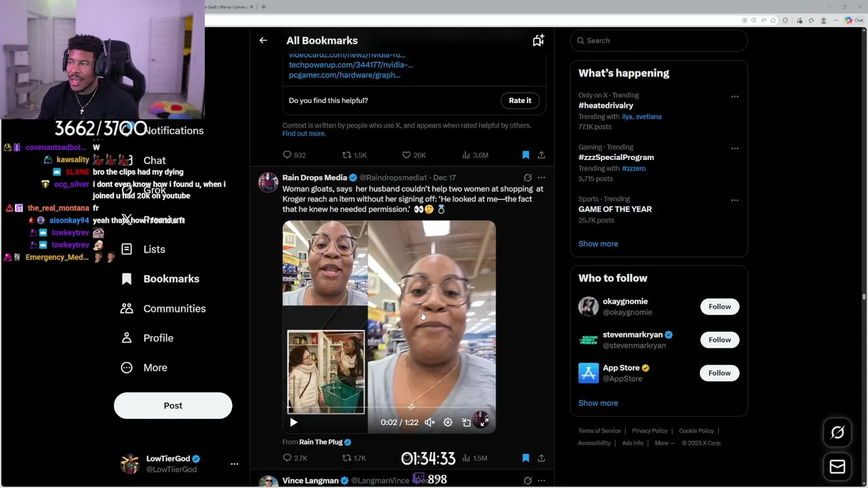This screenshot has width=868, height=488.
Task: Share the Rain Drops Media tweet
Action: (x=541, y=458)
